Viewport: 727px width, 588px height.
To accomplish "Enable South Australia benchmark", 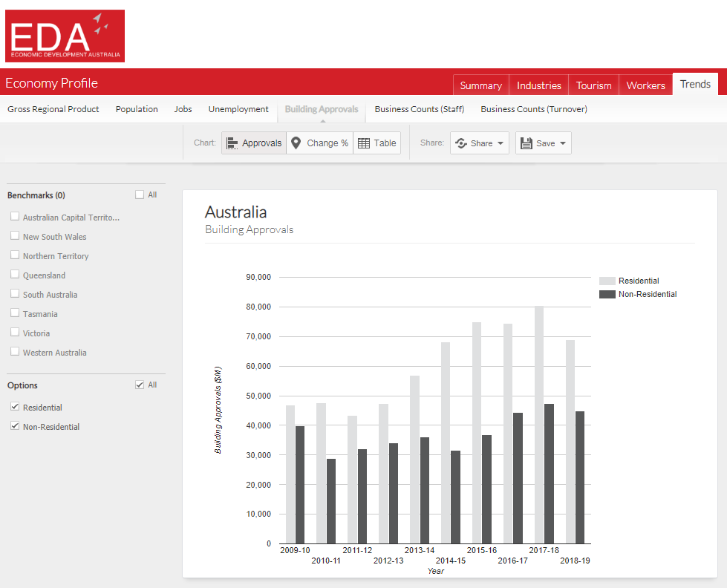I will [x=15, y=294].
